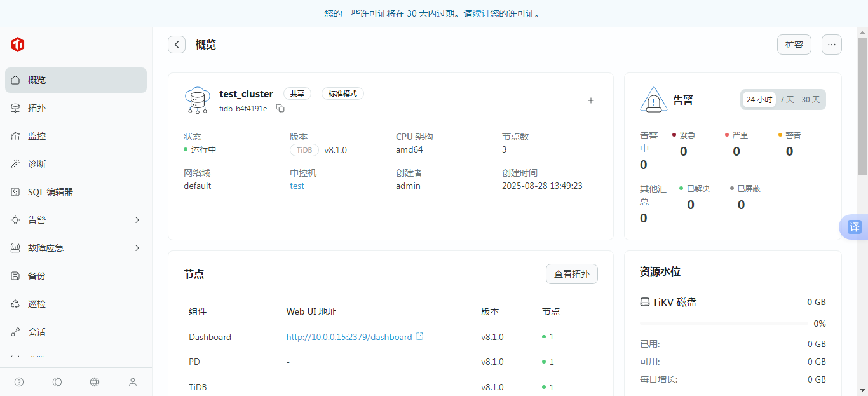Click the floating translate widget
Viewport: 868px width, 396px height.
click(x=855, y=227)
